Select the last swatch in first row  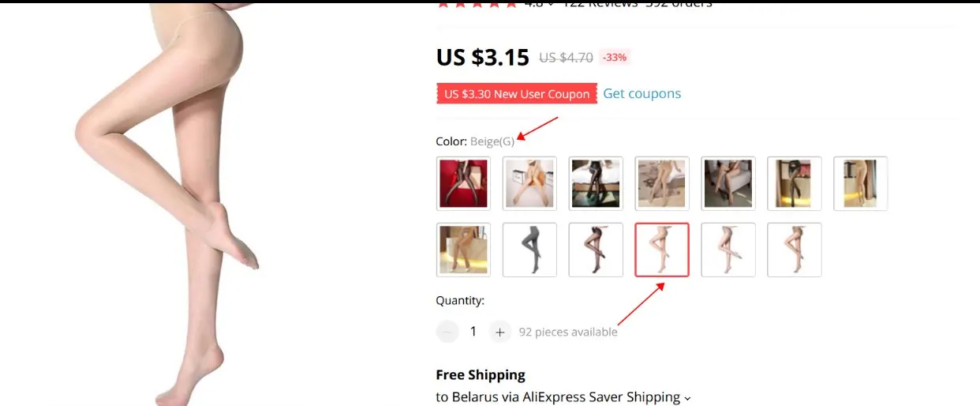click(861, 183)
